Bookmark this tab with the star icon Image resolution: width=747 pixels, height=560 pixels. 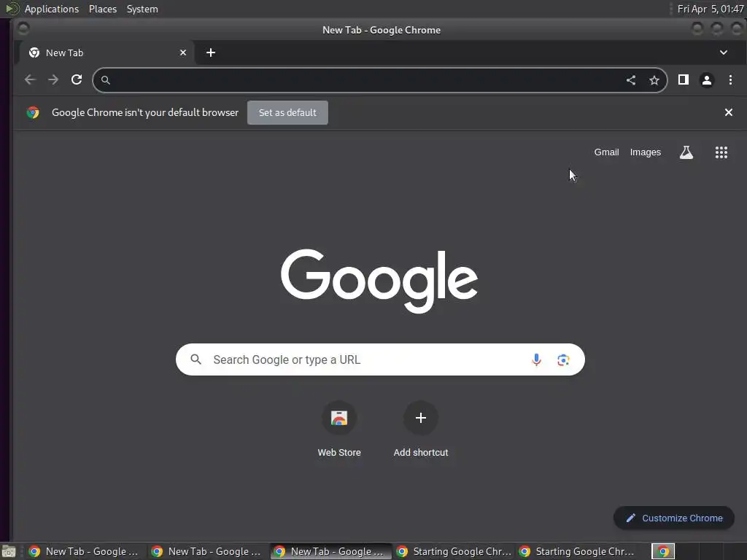coord(654,80)
